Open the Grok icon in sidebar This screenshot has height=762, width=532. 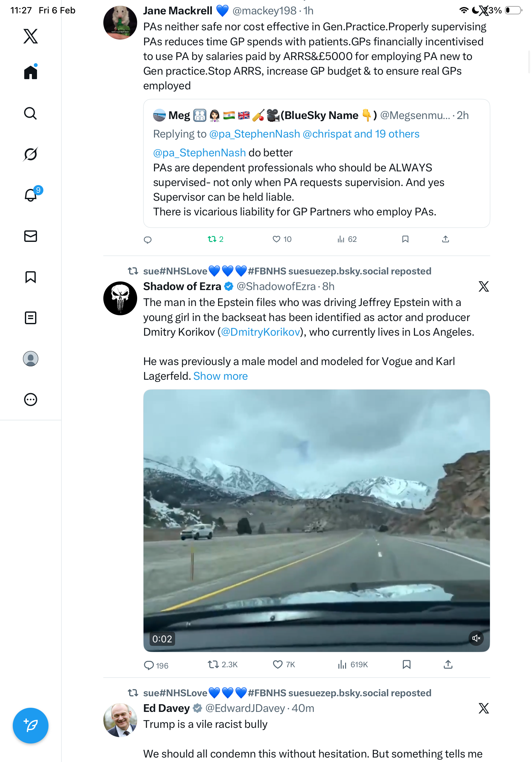coord(31,154)
